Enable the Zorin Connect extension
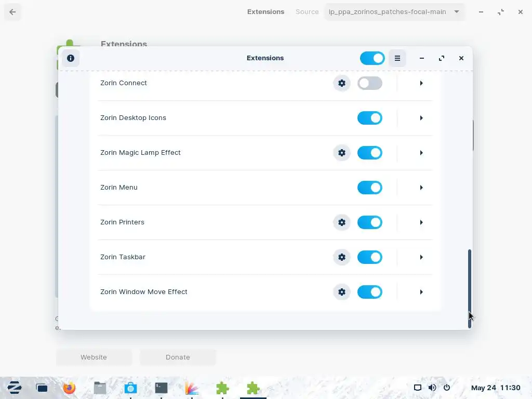 click(x=370, y=83)
